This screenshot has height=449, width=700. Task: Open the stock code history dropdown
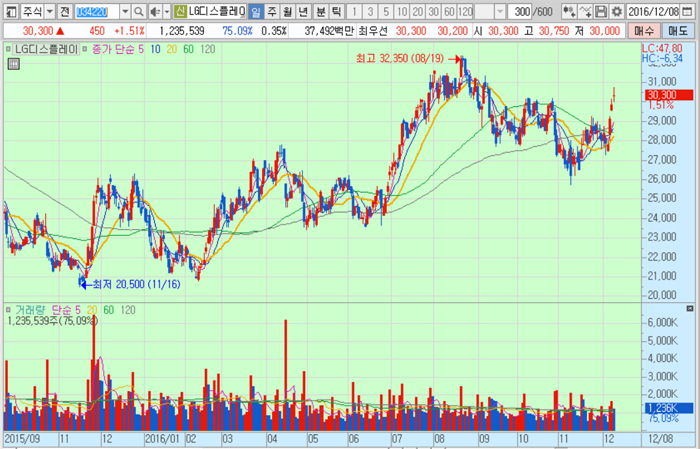coord(124,10)
